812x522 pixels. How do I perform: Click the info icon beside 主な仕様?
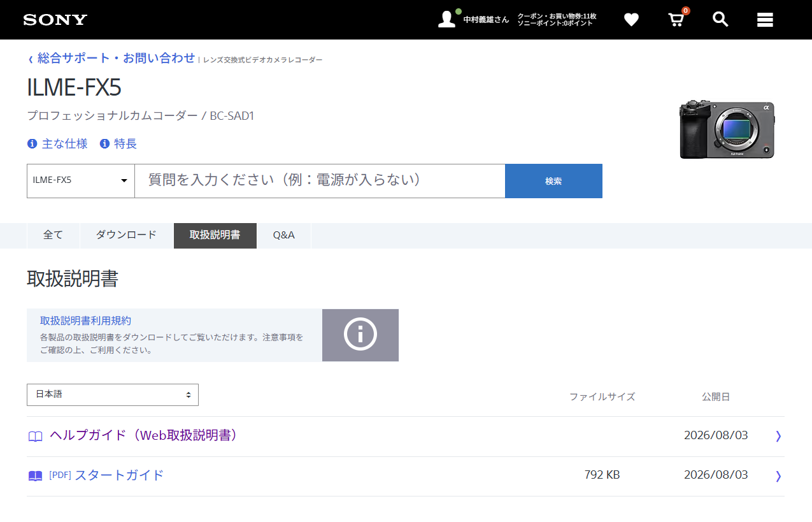pyautogui.click(x=32, y=144)
